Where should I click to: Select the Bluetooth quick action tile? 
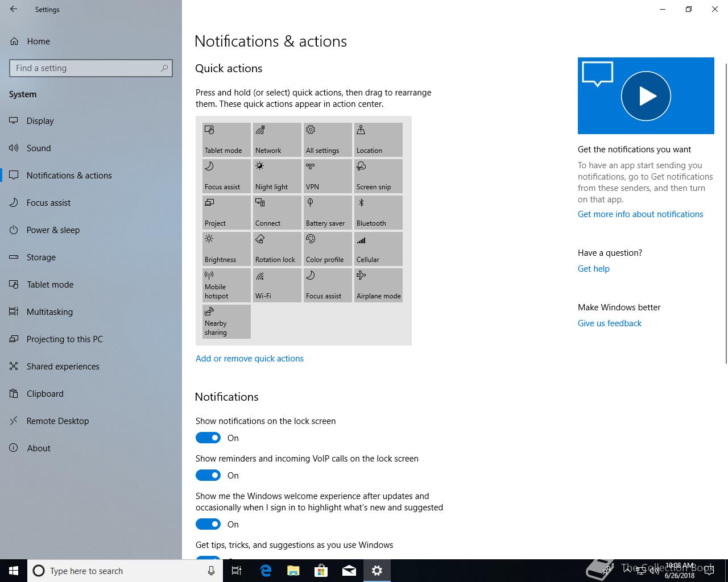coord(378,213)
